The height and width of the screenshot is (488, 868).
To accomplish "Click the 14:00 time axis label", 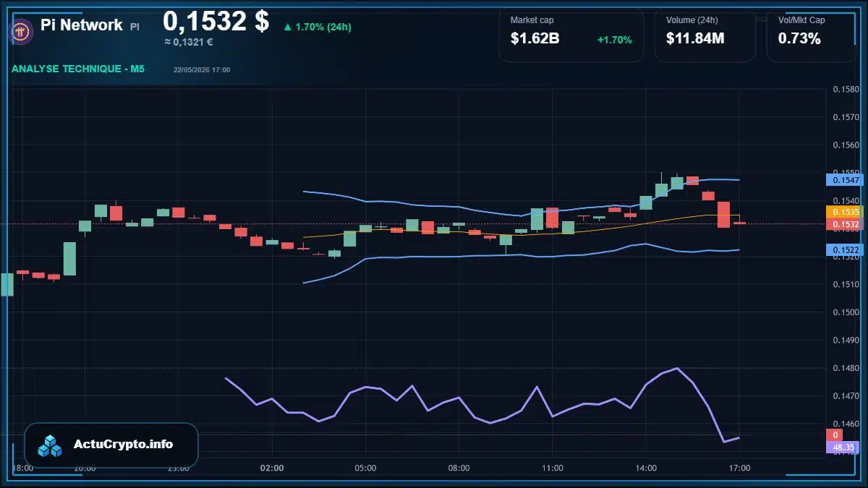I will 646,468.
